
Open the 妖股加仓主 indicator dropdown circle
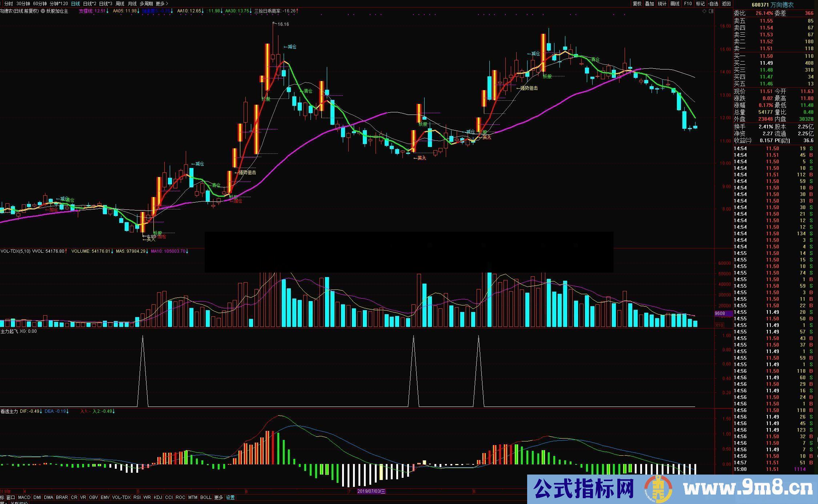(43, 11)
